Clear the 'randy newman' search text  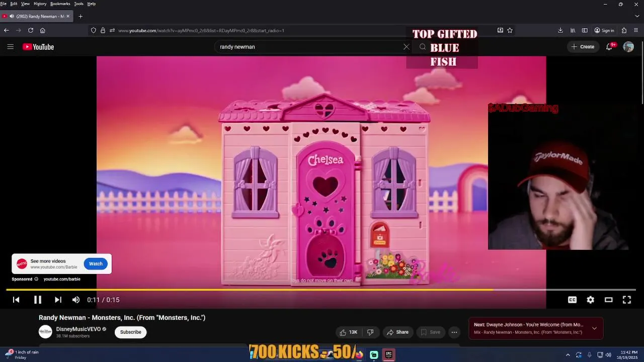click(406, 47)
